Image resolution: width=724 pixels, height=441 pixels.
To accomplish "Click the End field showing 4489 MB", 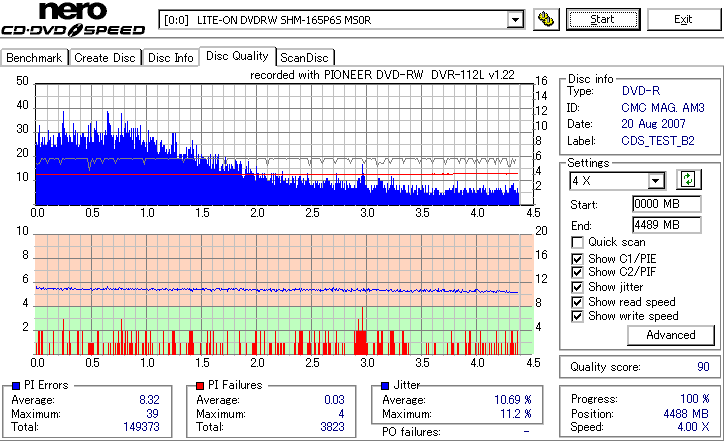I will click(666, 225).
